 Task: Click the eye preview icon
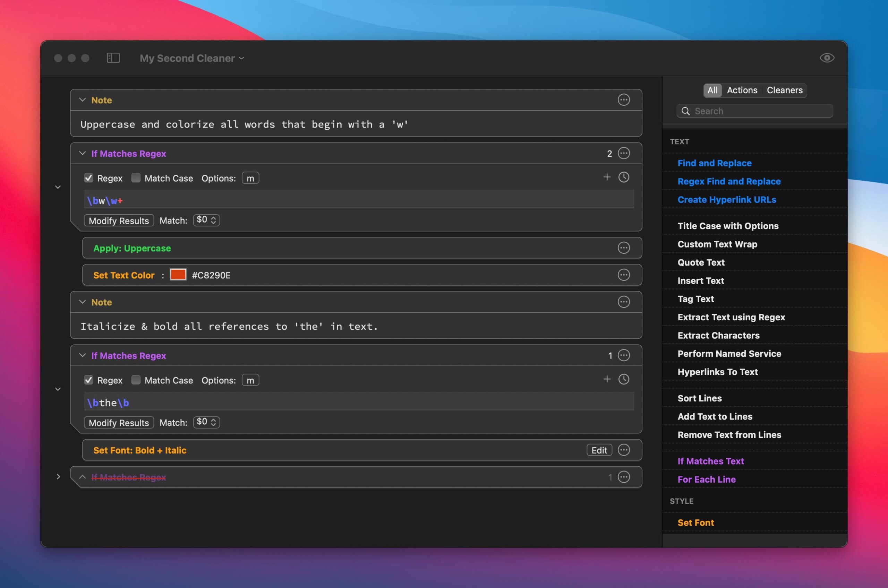click(827, 58)
